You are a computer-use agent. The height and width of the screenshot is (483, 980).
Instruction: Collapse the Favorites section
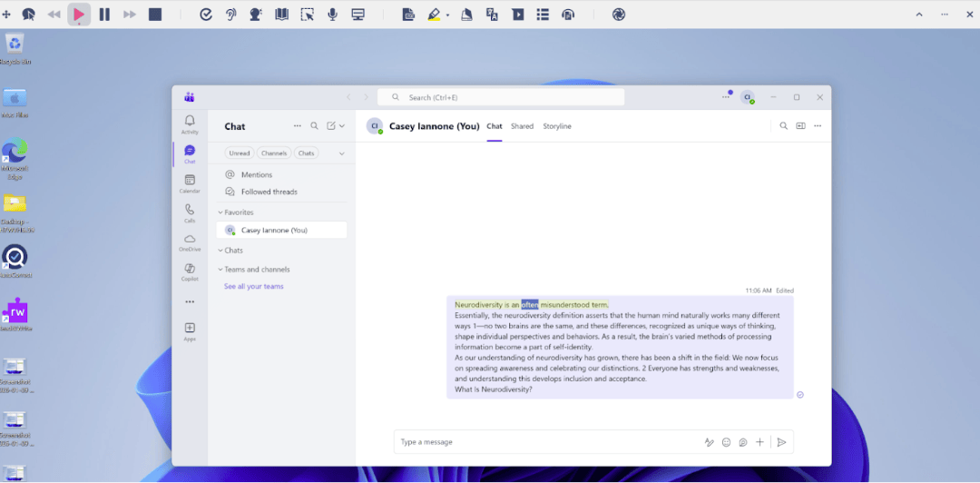point(236,212)
